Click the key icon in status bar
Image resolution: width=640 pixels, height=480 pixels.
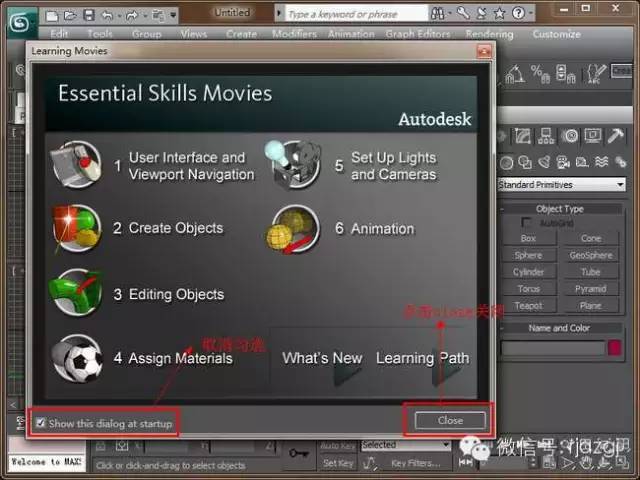(297, 454)
